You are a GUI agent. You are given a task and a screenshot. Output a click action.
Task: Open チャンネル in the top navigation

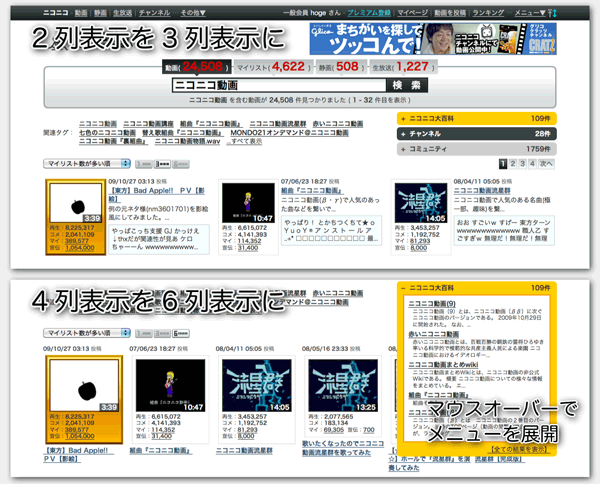(154, 13)
